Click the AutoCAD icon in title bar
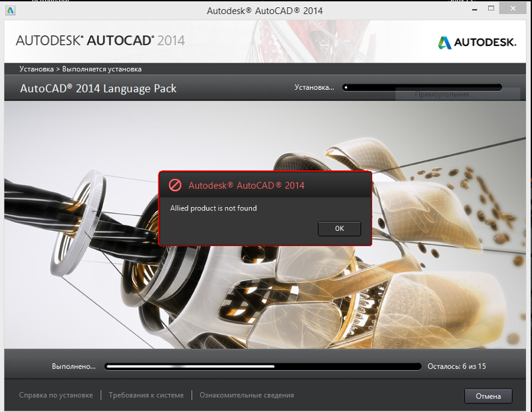The height and width of the screenshot is (412, 532). pos(10,11)
